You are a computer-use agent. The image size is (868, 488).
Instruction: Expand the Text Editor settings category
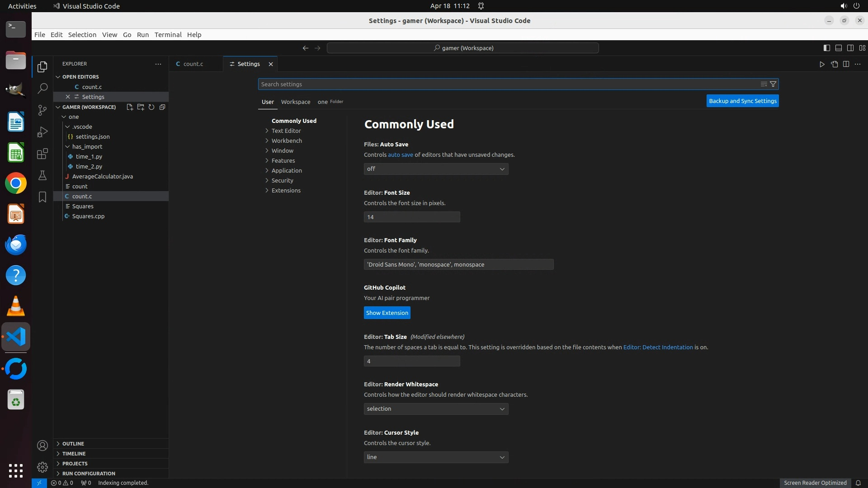286,131
